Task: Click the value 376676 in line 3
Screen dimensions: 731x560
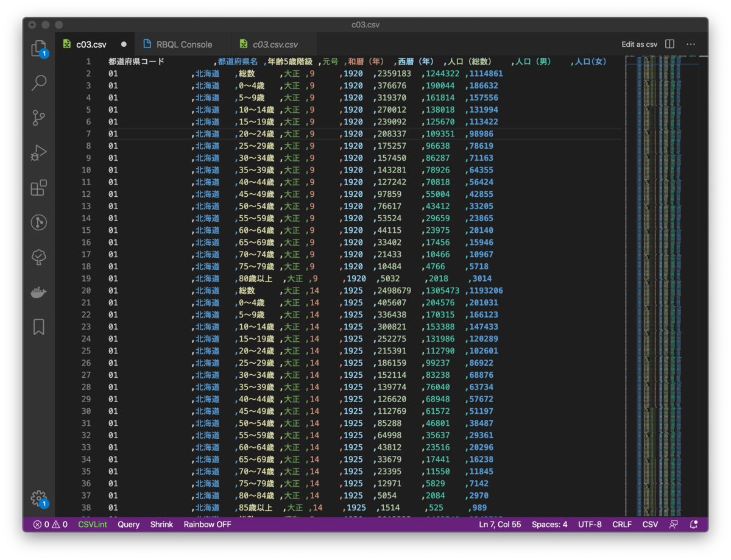Action: [392, 86]
